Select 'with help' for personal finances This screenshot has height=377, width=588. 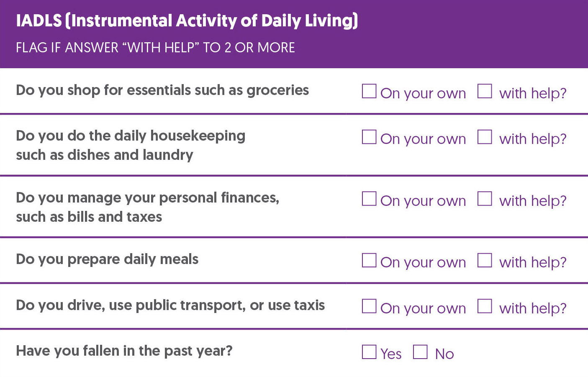(x=484, y=199)
